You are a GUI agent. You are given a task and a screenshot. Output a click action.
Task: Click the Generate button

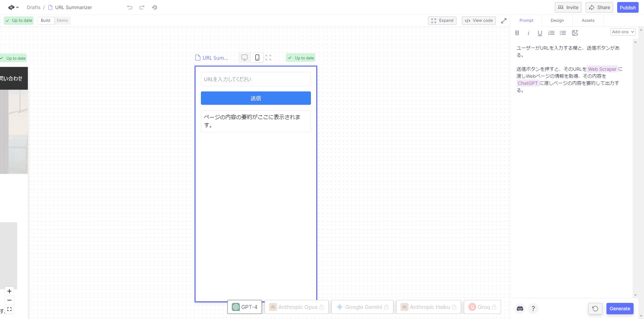point(620,308)
